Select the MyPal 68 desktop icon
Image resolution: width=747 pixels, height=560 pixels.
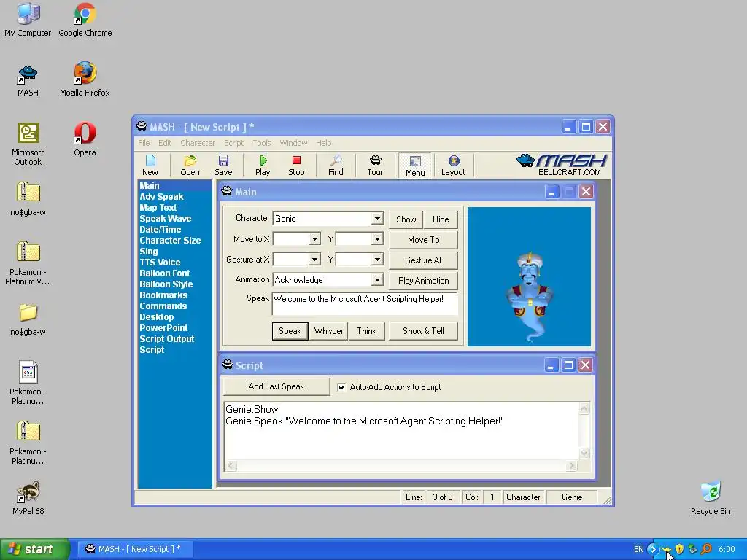pyautogui.click(x=28, y=498)
